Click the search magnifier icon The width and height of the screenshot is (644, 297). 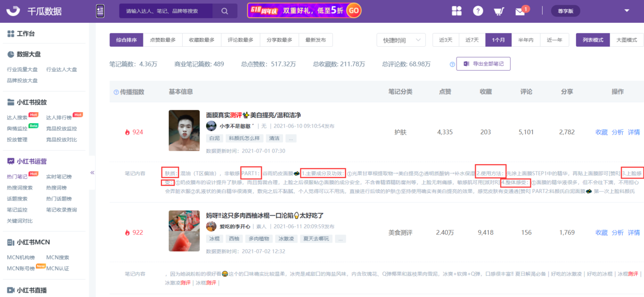224,11
